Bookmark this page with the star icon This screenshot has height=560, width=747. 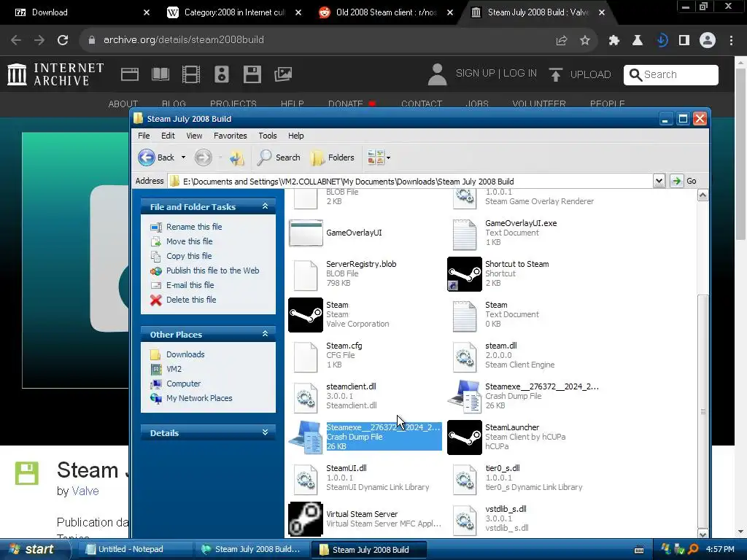coord(584,40)
